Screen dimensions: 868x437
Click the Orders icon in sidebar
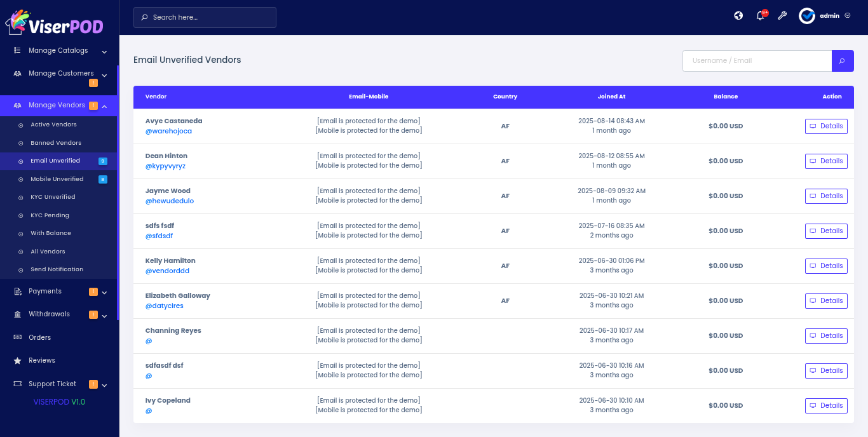18,337
